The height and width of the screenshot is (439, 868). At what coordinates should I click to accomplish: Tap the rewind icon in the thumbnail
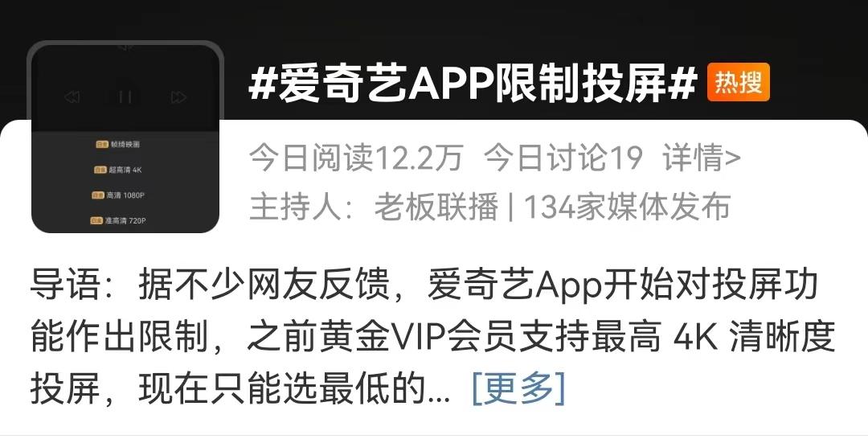[72, 97]
